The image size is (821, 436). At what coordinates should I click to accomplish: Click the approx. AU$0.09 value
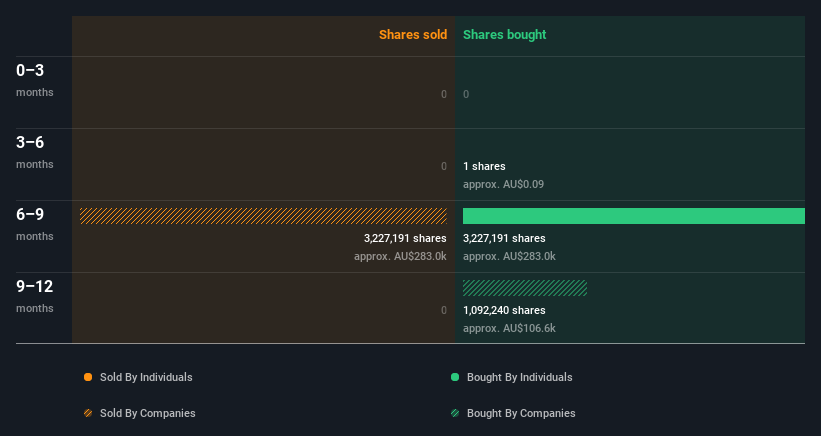(x=503, y=184)
